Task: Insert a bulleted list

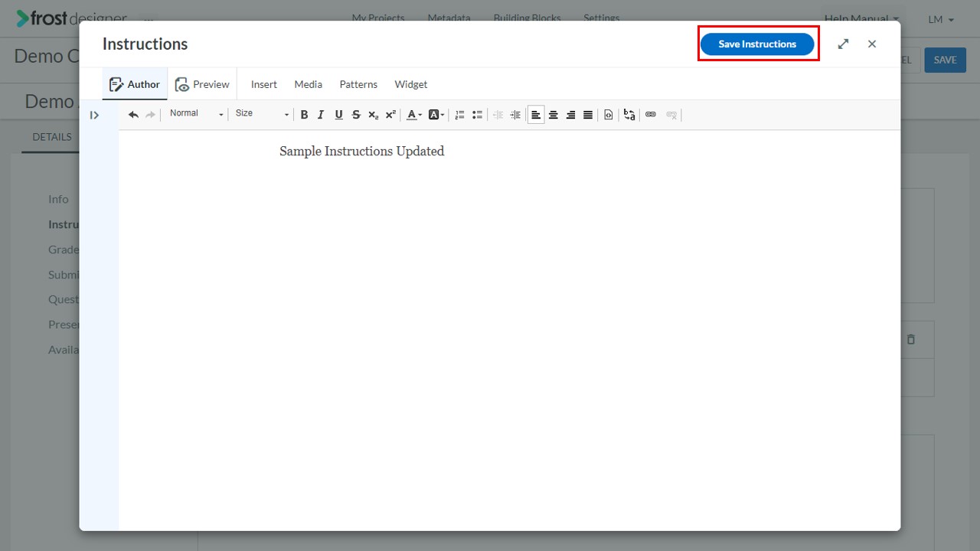Action: coord(477,115)
